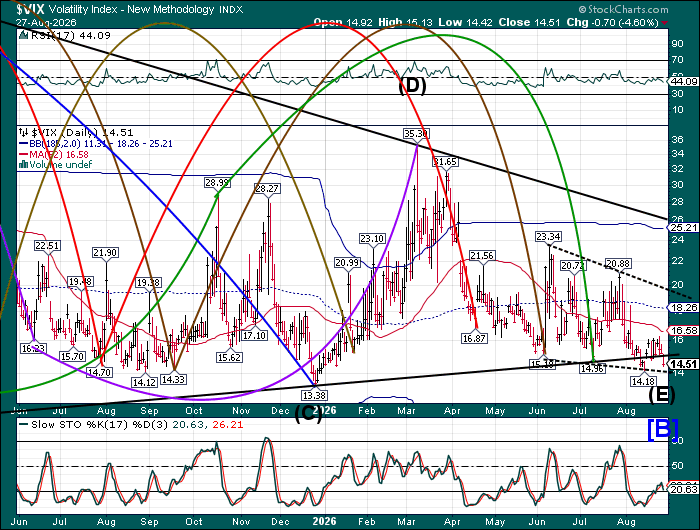Image resolution: width=700 pixels, height=530 pixels.
Task: Click the MA(52) 16.58 legend entry
Action: (54, 154)
